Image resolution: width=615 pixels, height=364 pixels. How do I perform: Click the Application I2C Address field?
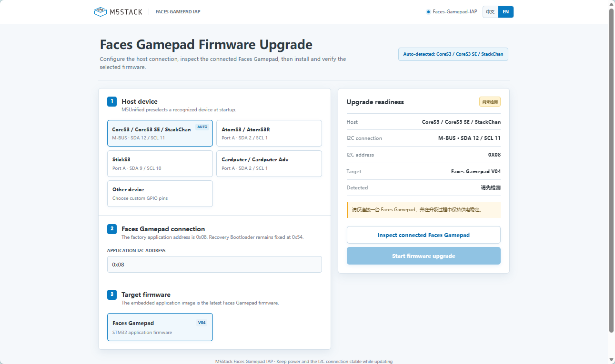214,265
